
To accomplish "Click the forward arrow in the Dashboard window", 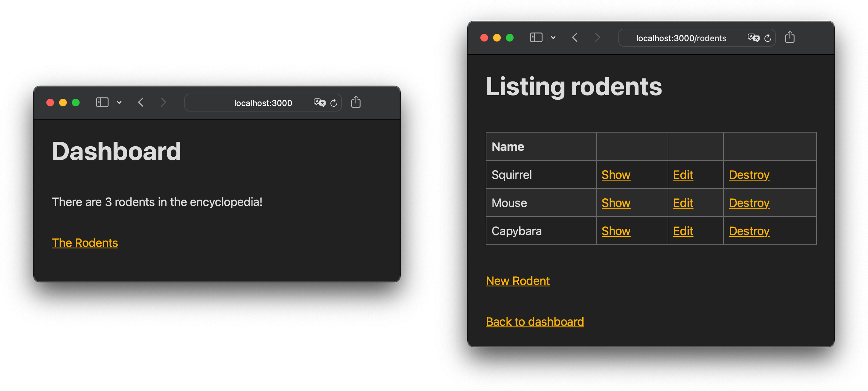I will pyautogui.click(x=163, y=103).
